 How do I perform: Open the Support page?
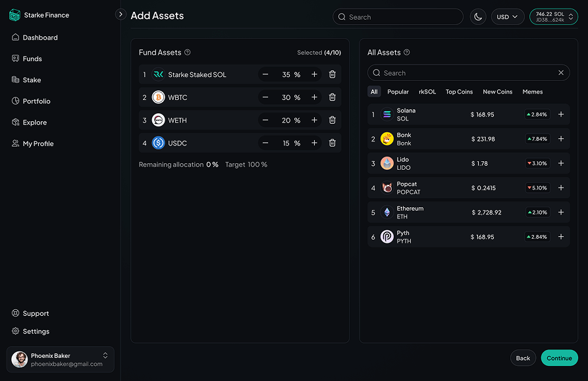pyautogui.click(x=30, y=313)
